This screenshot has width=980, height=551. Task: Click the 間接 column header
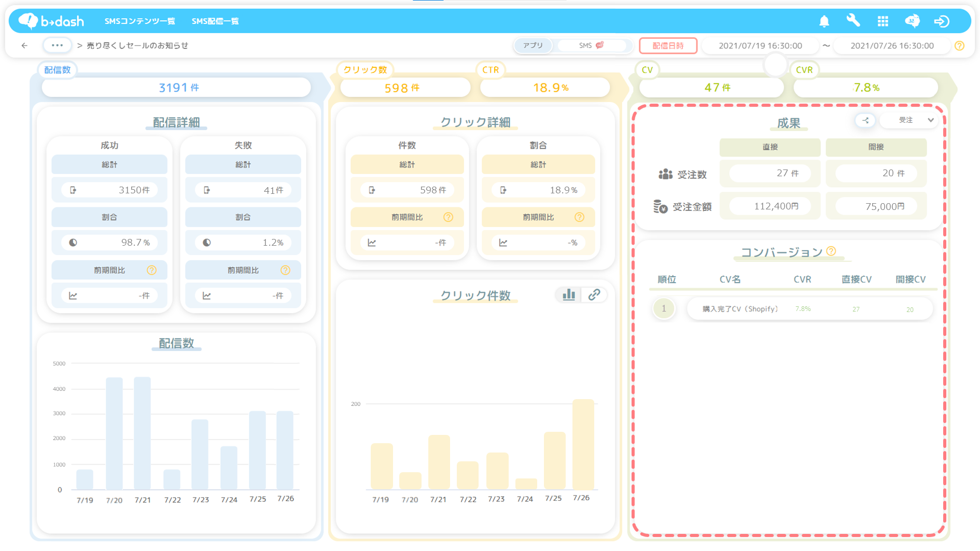tap(876, 147)
